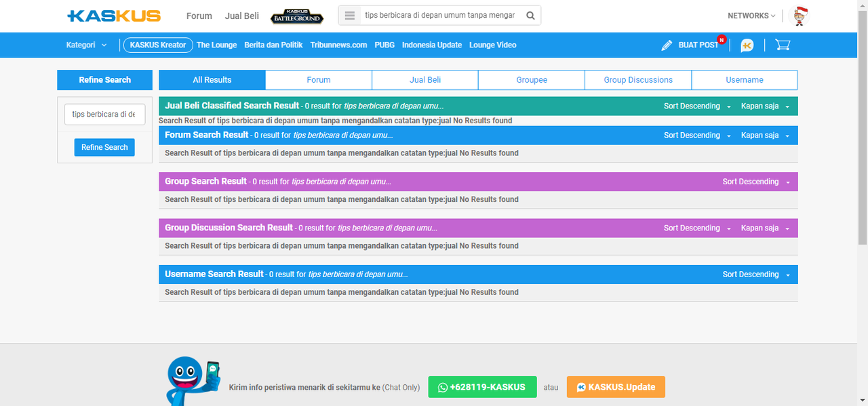Screen dimensions: 868x406
Task: Switch to the Group Discussions tab
Action: [x=638, y=80]
